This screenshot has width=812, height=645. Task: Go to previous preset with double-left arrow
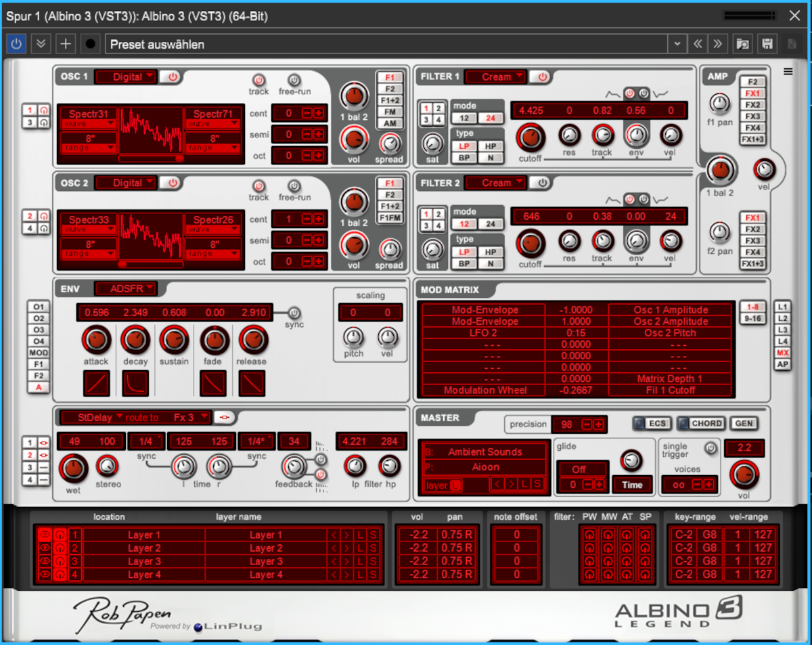pyautogui.click(x=698, y=44)
